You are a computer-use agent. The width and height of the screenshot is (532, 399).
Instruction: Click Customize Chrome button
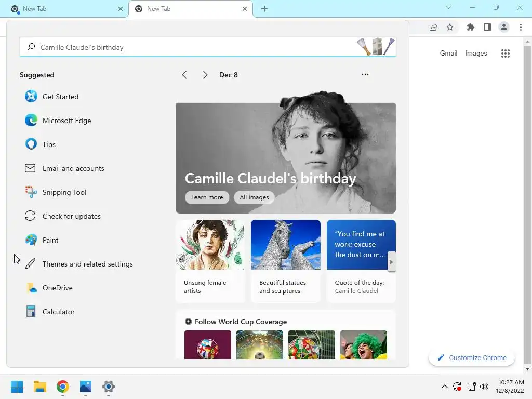pos(472,357)
